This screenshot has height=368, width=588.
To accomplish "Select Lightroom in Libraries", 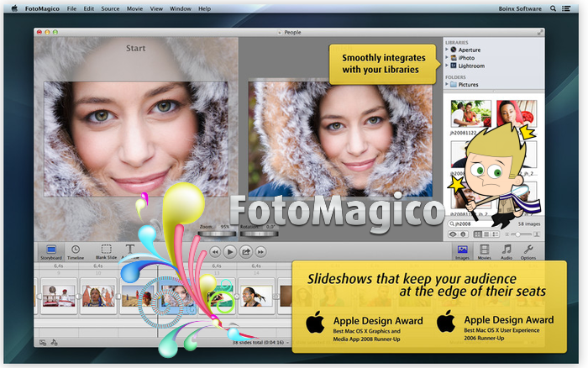I will [x=471, y=66].
